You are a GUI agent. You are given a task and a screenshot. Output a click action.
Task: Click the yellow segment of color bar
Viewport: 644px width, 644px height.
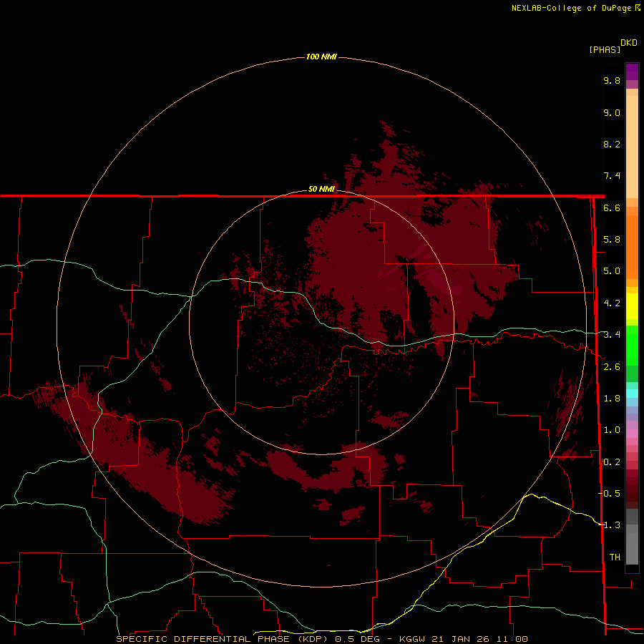(632, 306)
